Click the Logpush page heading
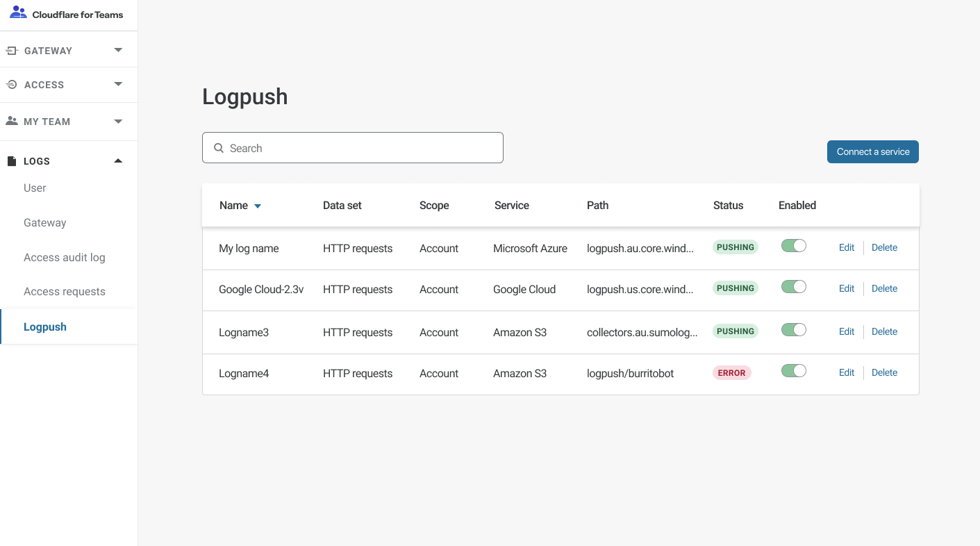 tap(245, 97)
